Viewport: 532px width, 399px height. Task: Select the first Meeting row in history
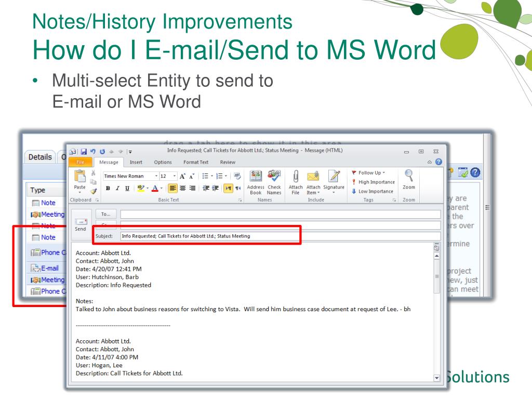(x=47, y=215)
